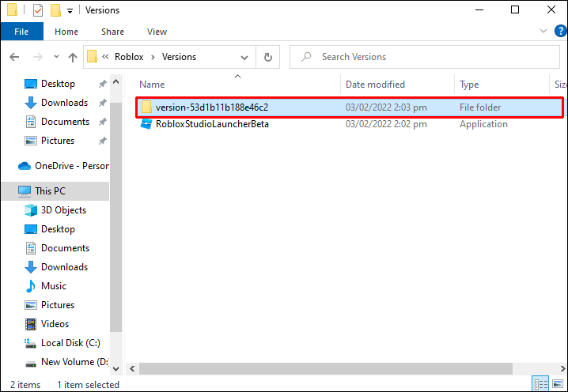Go back with the Back arrow

pyautogui.click(x=14, y=57)
